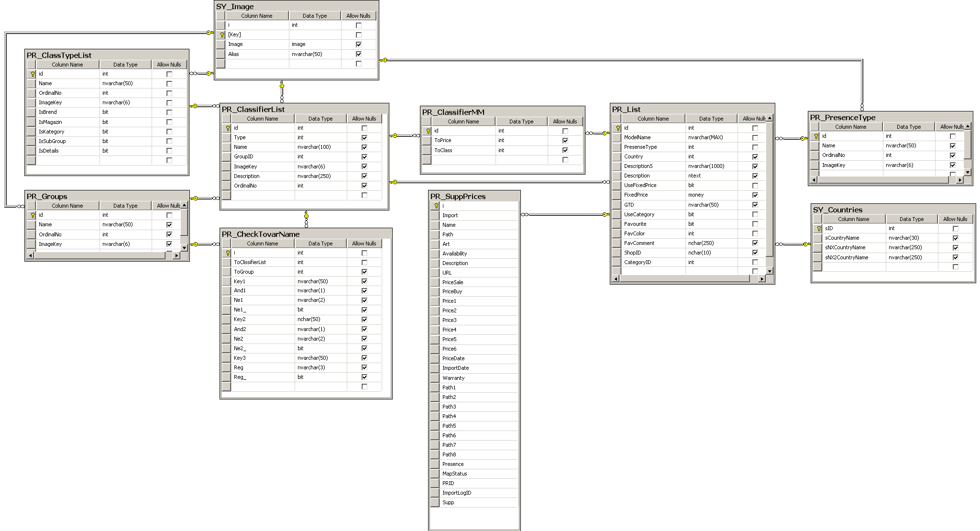Click primary key icon in SY_Image [Key] row
The height and width of the screenshot is (531, 980).
click(222, 35)
